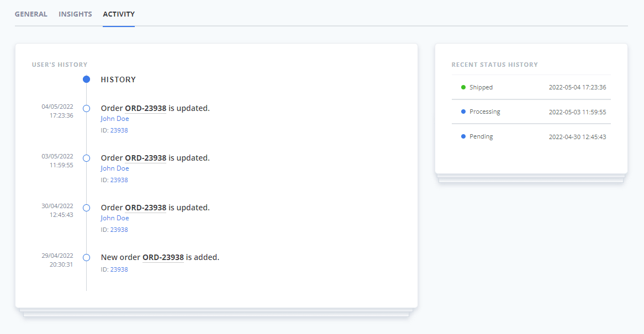The height and width of the screenshot is (334, 644).
Task: Select the ACTIVITY tab
Action: point(119,14)
